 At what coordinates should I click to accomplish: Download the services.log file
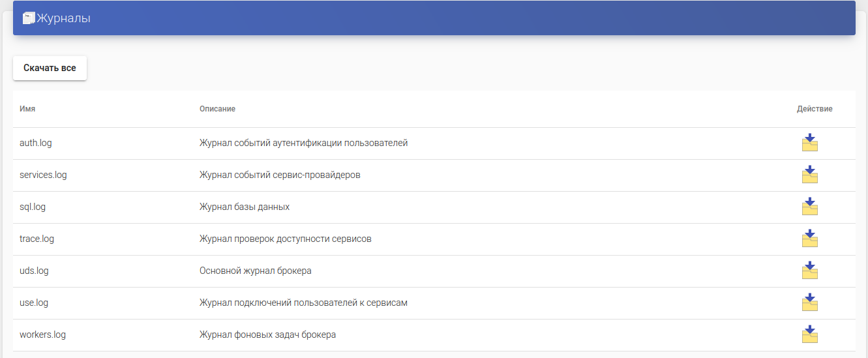point(809,175)
